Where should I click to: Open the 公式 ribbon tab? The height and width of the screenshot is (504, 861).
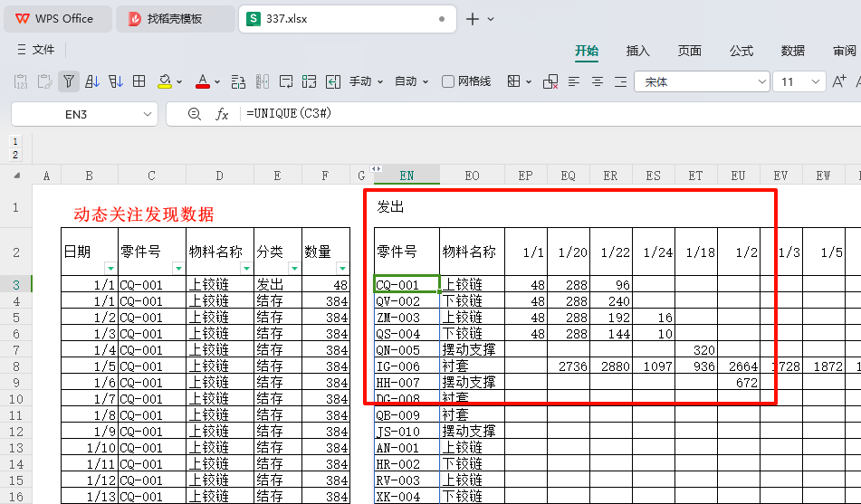click(x=741, y=51)
